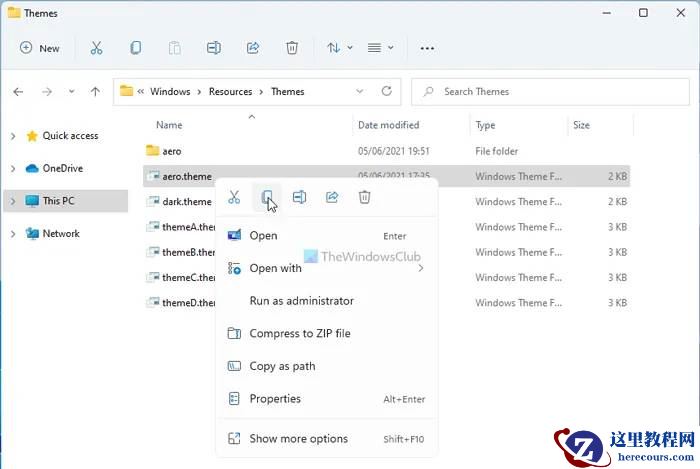This screenshot has width=700, height=469.
Task: Select the aero.theme file
Action: [x=187, y=177]
